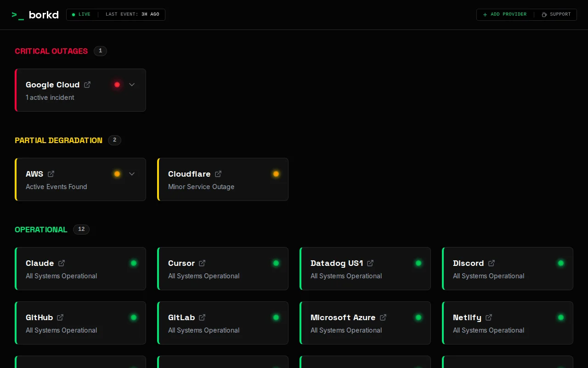Click the Critical Outages count badge 1

coord(100,51)
